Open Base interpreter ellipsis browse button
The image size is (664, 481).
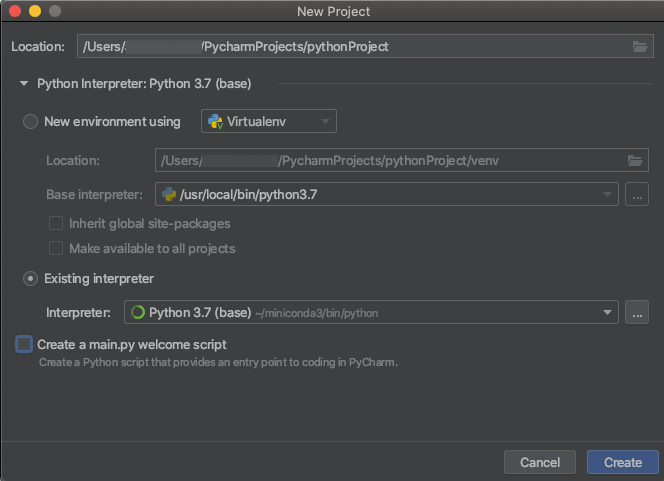coord(637,194)
